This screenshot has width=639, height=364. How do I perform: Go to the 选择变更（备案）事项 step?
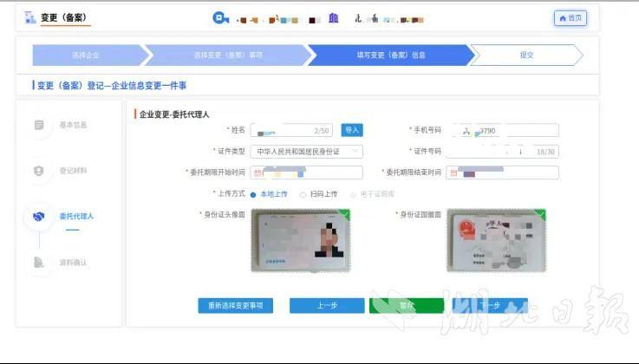[x=227, y=55]
